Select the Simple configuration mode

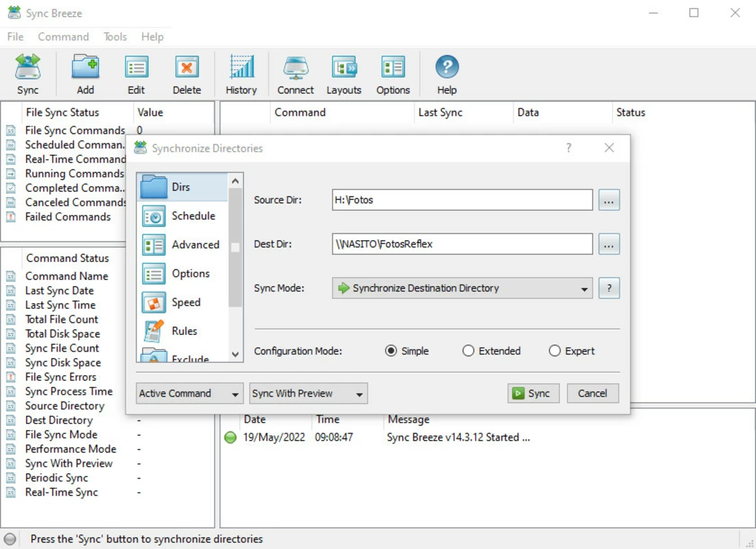(391, 351)
